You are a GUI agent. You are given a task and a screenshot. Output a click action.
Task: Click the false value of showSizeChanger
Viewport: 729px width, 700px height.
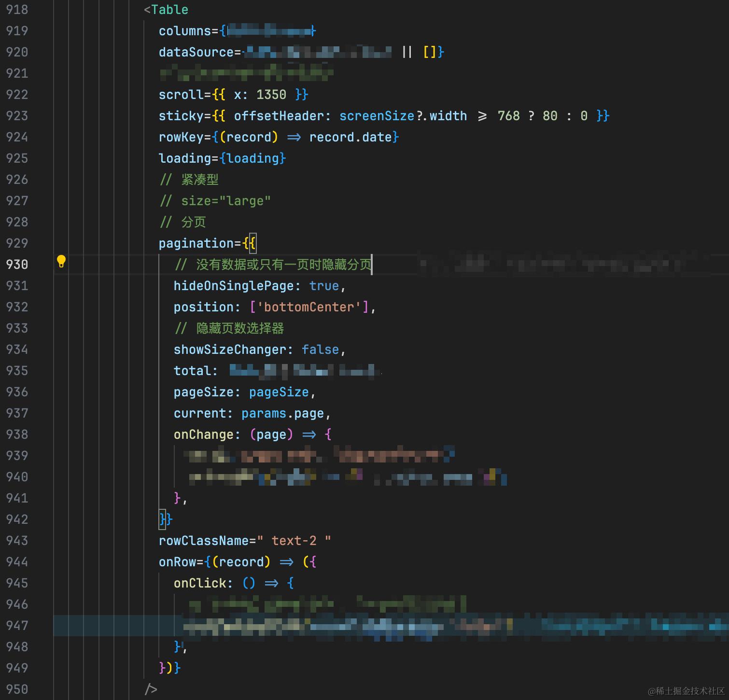coord(320,350)
